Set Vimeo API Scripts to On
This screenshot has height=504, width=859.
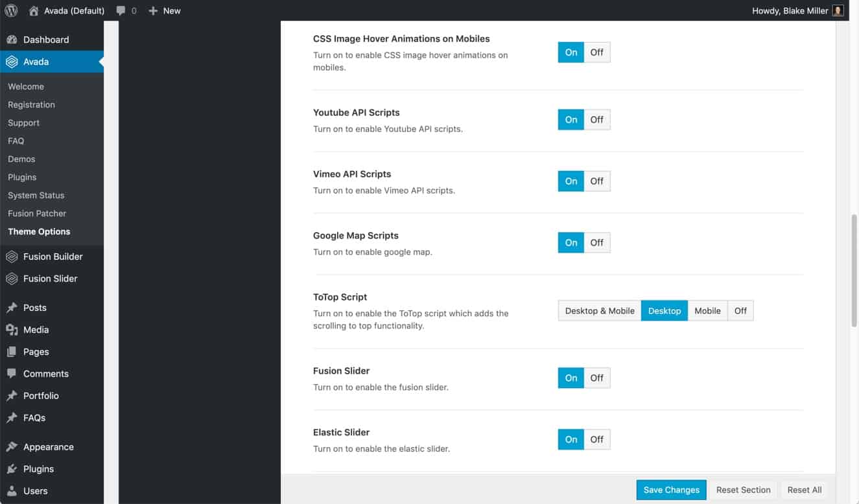(x=571, y=181)
